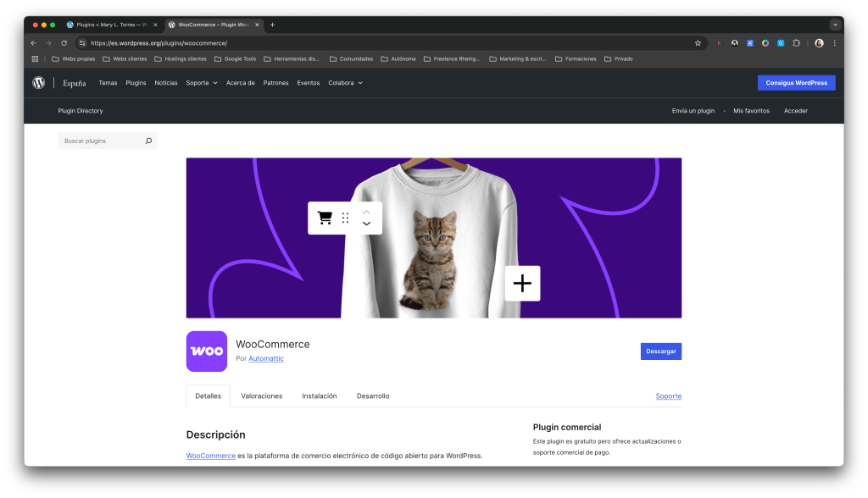868x498 pixels.
Task: Click the WooCommerce plugin logo
Action: pyautogui.click(x=206, y=351)
